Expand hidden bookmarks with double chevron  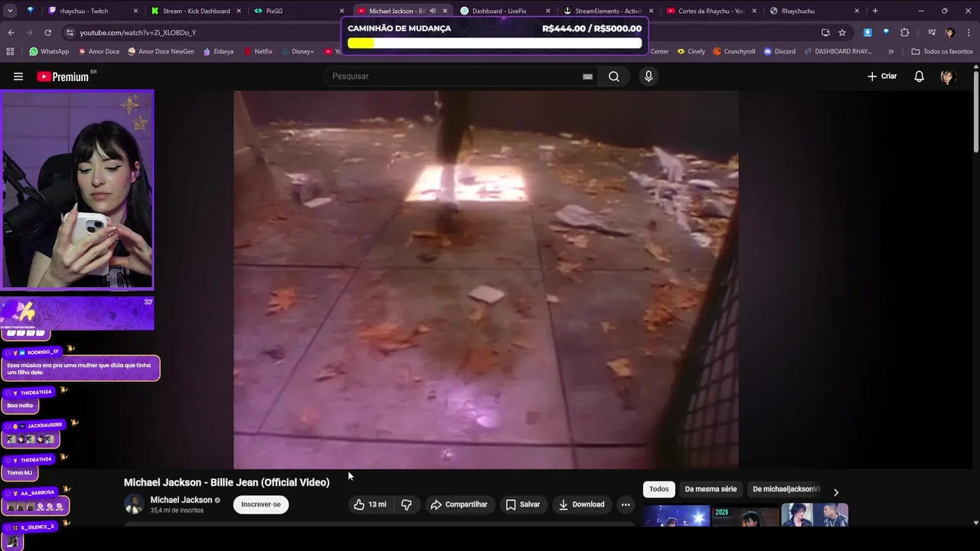click(890, 51)
